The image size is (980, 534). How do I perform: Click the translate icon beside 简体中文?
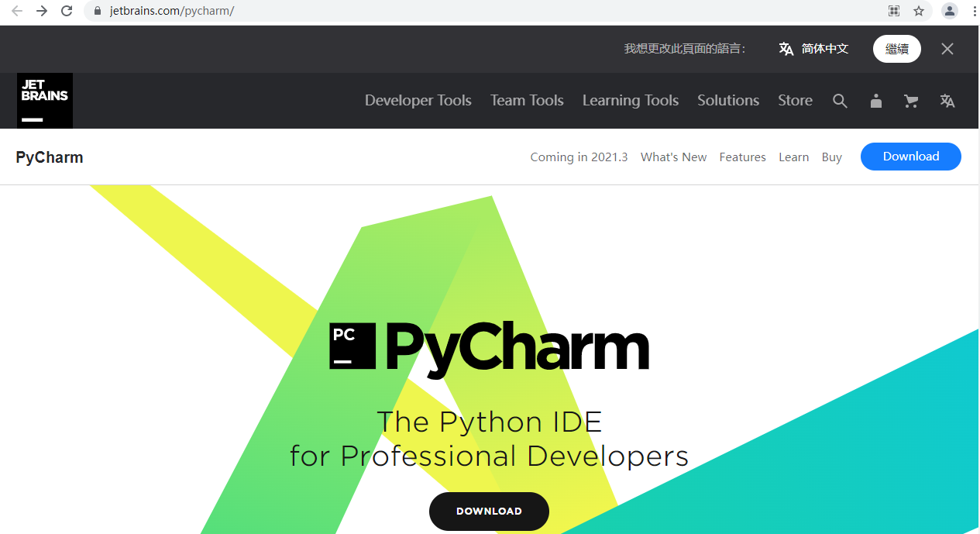click(786, 49)
